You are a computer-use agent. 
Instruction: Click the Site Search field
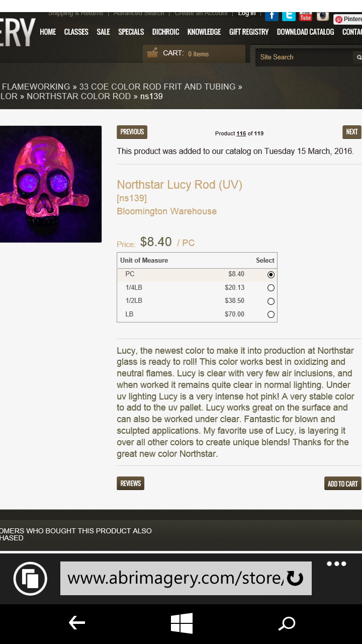tap(304, 57)
